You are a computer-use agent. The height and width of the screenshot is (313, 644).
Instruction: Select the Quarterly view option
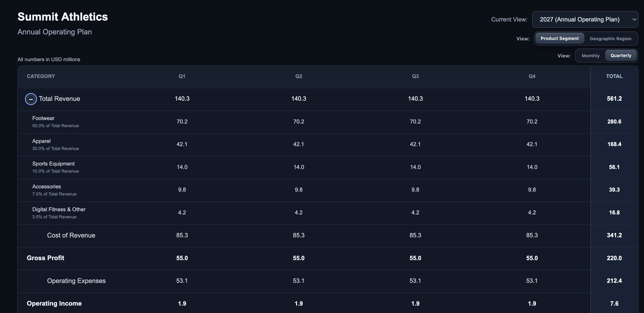621,55
